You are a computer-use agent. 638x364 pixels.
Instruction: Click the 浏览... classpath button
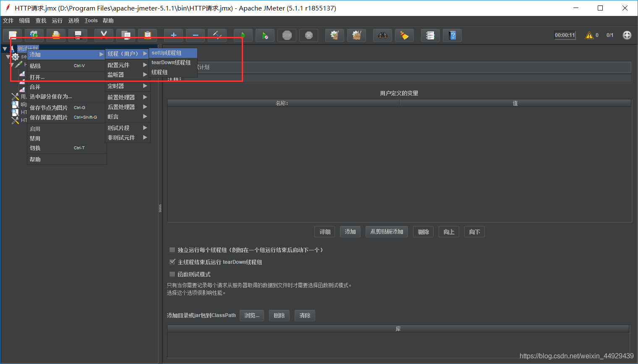pyautogui.click(x=252, y=315)
